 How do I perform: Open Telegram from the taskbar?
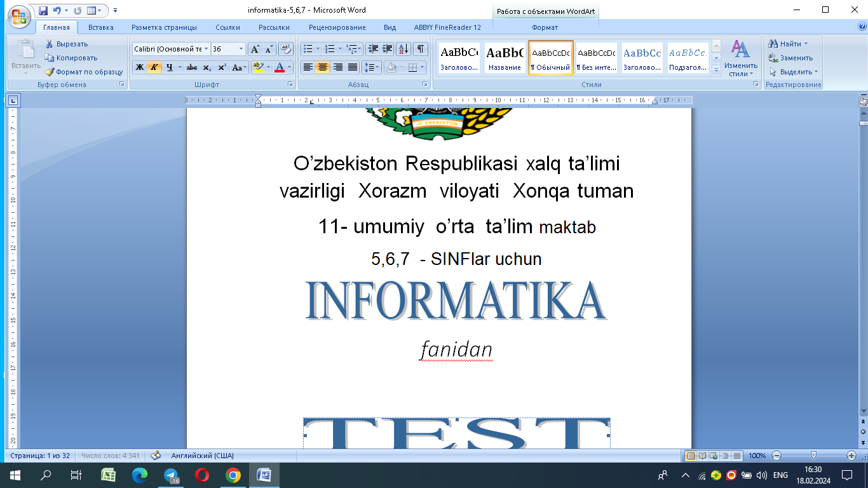pyautogui.click(x=171, y=475)
